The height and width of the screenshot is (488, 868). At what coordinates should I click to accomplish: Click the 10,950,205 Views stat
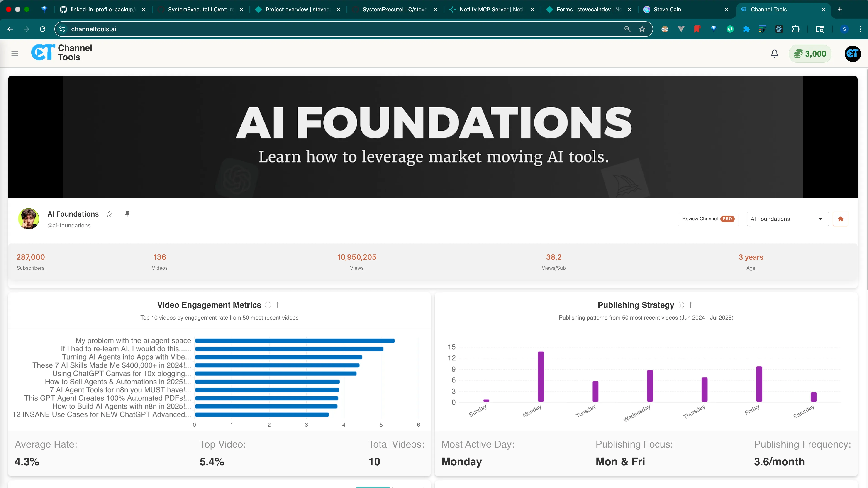point(356,262)
